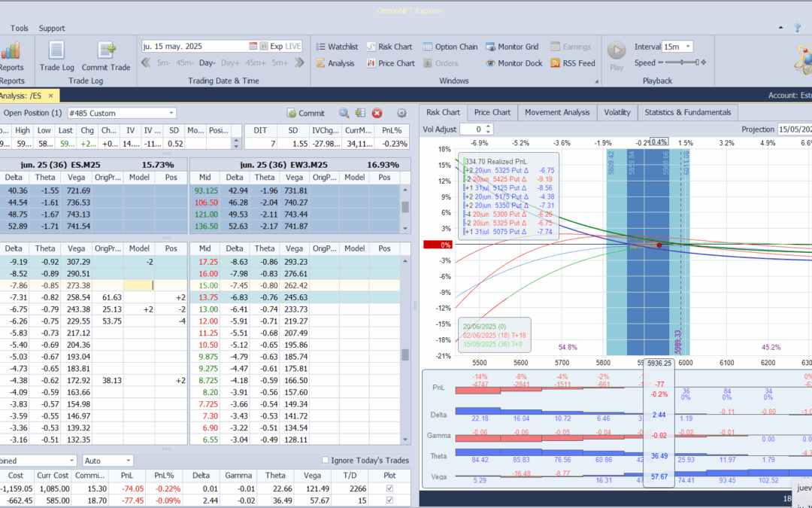Image resolution: width=812 pixels, height=508 pixels.
Task: Click the LIVE button in the date field
Action: pyautogui.click(x=292, y=46)
